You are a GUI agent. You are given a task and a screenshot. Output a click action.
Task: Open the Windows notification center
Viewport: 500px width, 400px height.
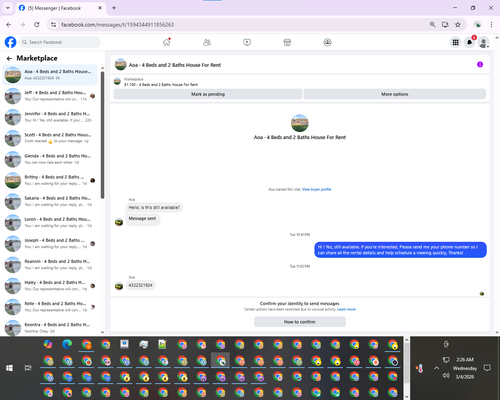pyautogui.click(x=487, y=368)
